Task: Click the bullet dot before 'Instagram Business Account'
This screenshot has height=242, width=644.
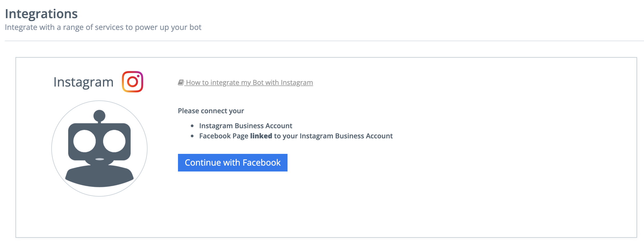Action: (x=192, y=126)
